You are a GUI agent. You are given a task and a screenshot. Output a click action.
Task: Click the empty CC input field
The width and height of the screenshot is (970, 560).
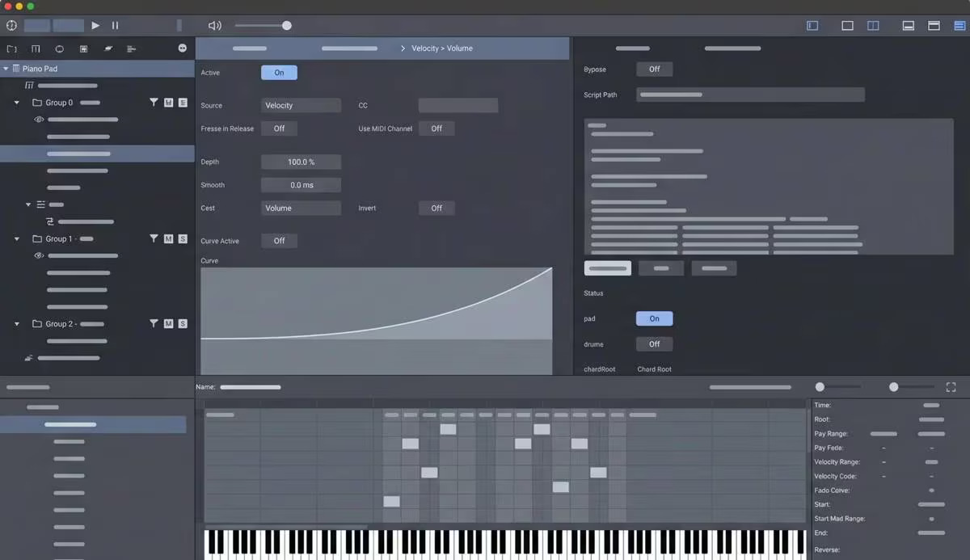coord(458,105)
